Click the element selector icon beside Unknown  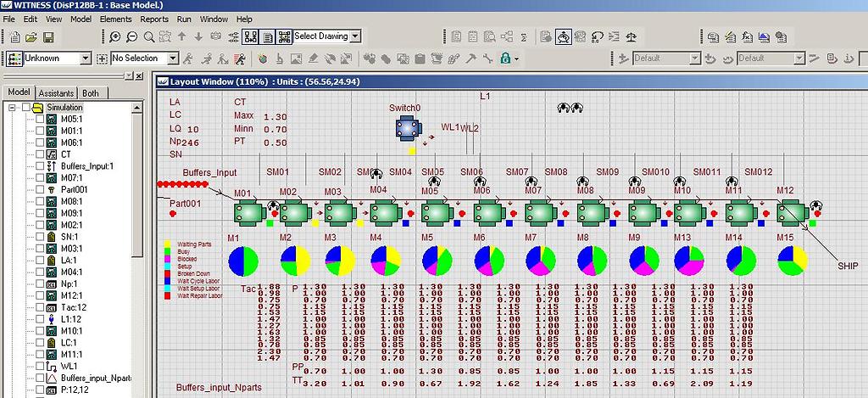(x=14, y=59)
